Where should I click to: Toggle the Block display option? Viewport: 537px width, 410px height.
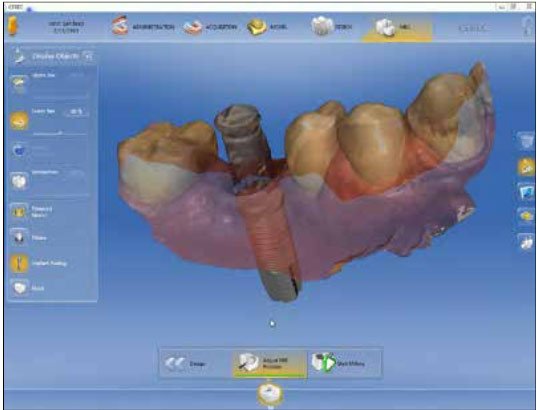coord(19,288)
